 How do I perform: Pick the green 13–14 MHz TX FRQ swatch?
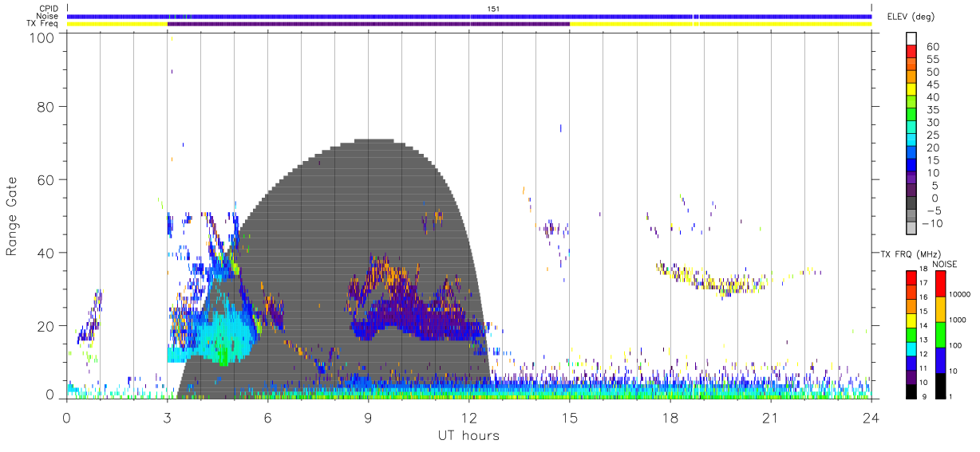pyautogui.click(x=911, y=333)
